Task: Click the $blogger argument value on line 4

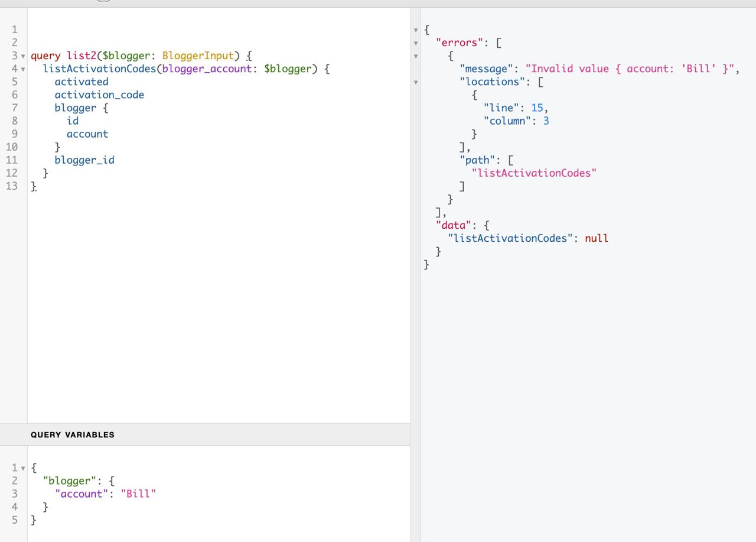Action: pos(288,69)
